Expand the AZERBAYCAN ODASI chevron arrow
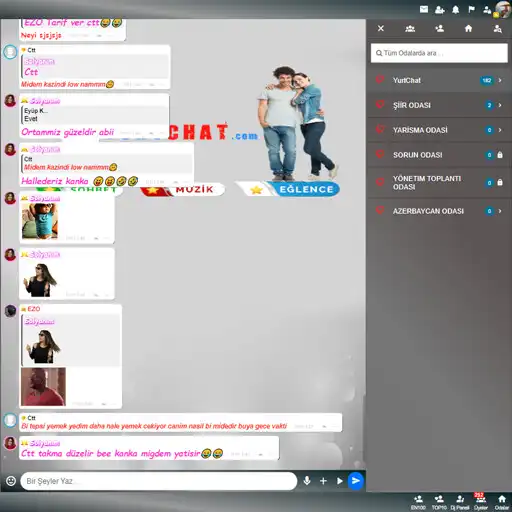 (500, 211)
